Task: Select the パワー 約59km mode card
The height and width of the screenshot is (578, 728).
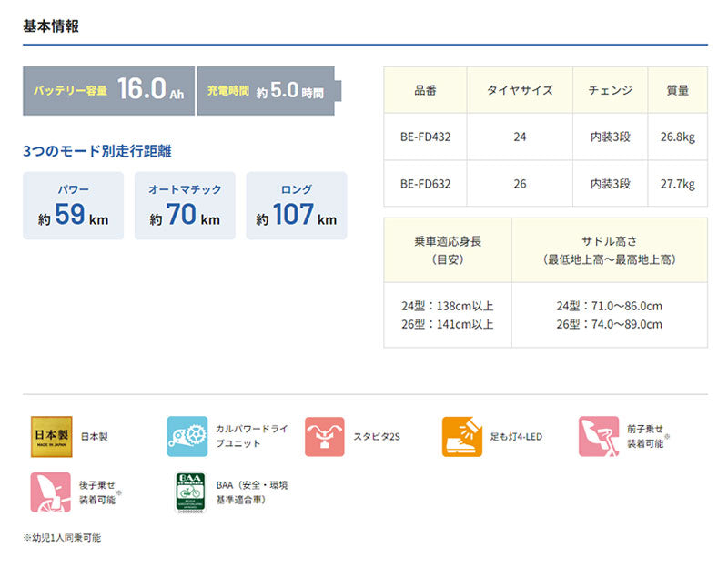Action: (x=73, y=206)
